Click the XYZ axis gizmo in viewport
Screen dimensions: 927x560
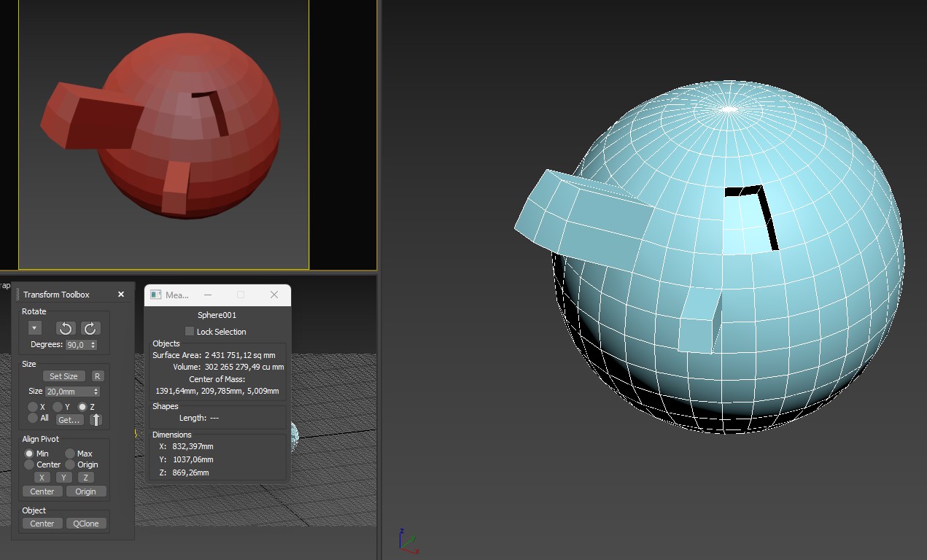tap(407, 540)
